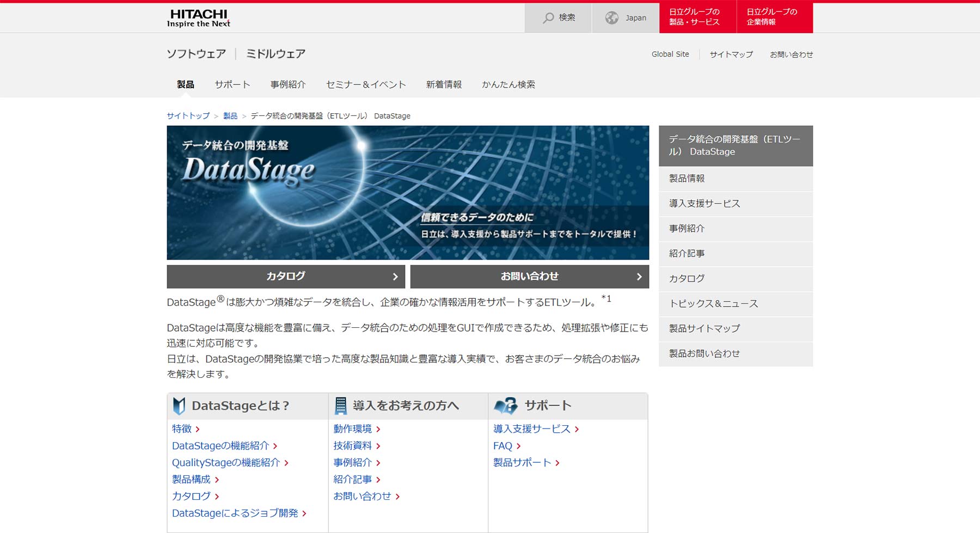Image resolution: width=980 pixels, height=533 pixels.
Task: Click the arrow on the カタログ button
Action: click(395, 277)
